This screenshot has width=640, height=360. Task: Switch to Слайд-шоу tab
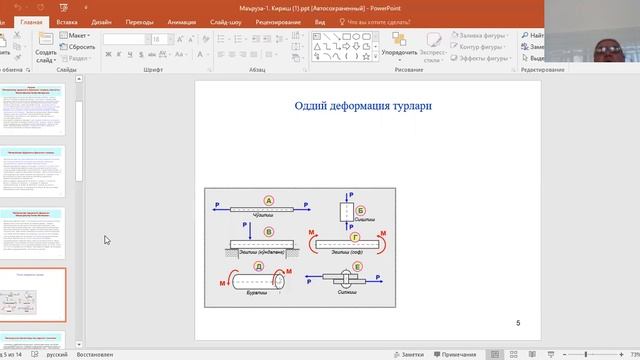coord(226,22)
